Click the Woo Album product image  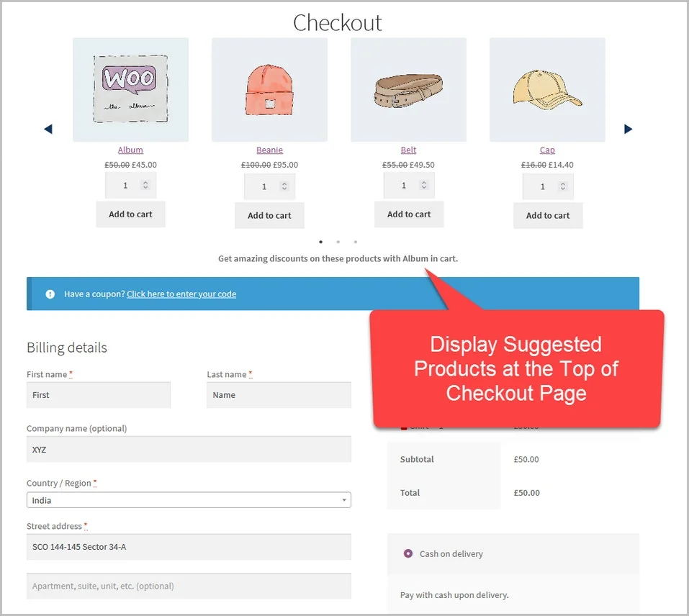(x=130, y=89)
